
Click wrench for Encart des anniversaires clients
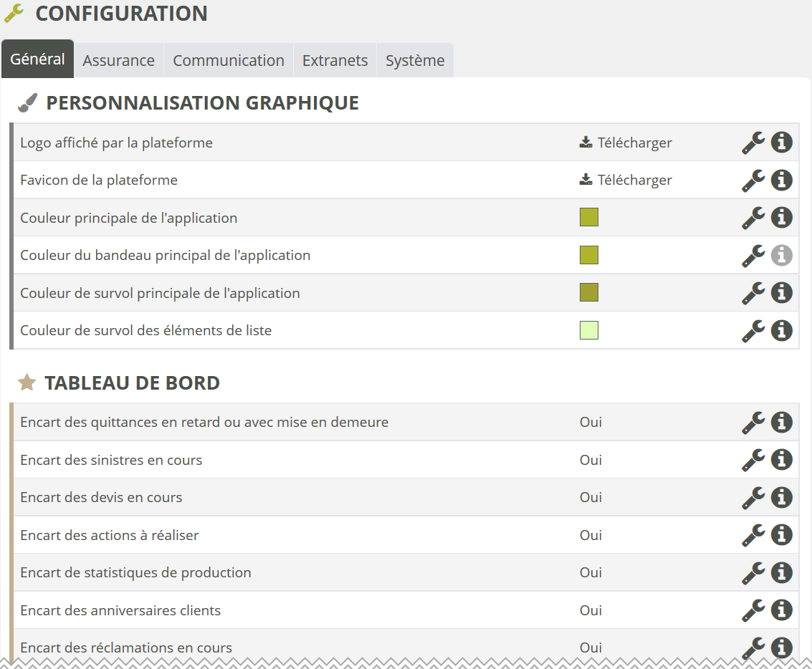[x=753, y=610]
